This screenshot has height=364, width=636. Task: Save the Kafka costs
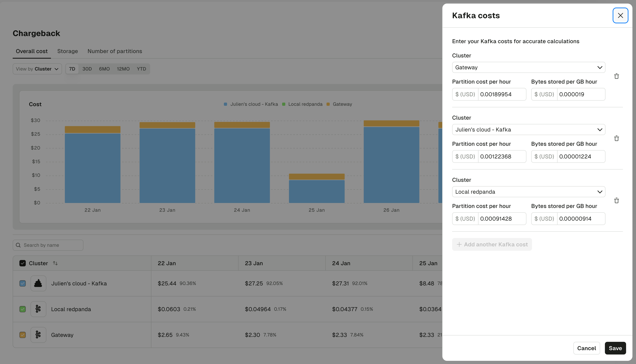tap(615, 348)
